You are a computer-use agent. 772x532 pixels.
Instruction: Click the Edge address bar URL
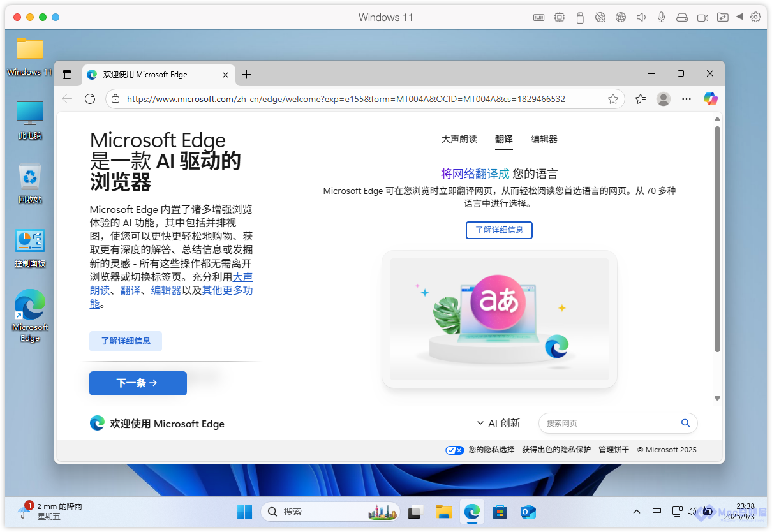[346, 99]
